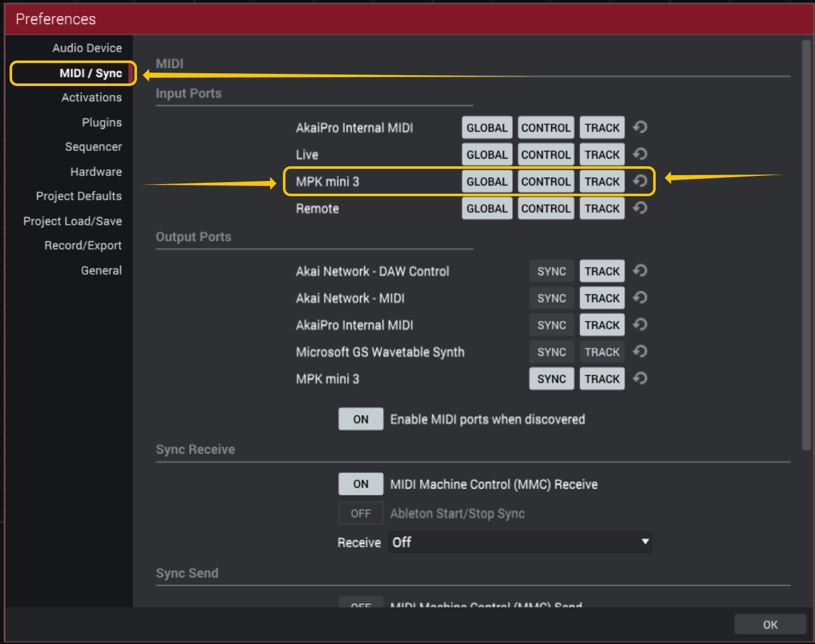Enable TRACK for Microsoft GS Wavetable Synth
Image resolution: width=815 pixels, height=644 pixels.
click(602, 352)
